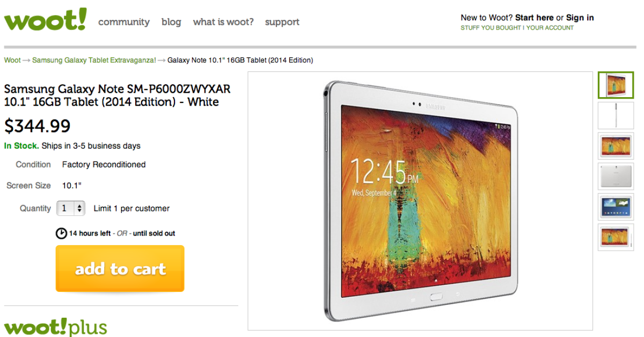
Task: Click the woot! logo in header
Action: [x=45, y=20]
